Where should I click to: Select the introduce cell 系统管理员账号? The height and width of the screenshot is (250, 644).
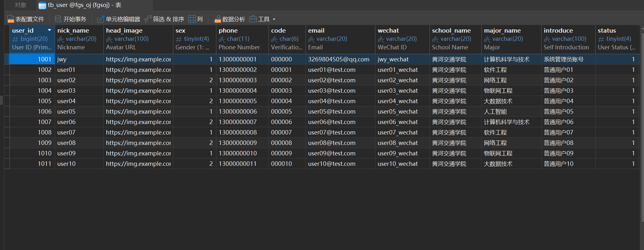pos(568,59)
